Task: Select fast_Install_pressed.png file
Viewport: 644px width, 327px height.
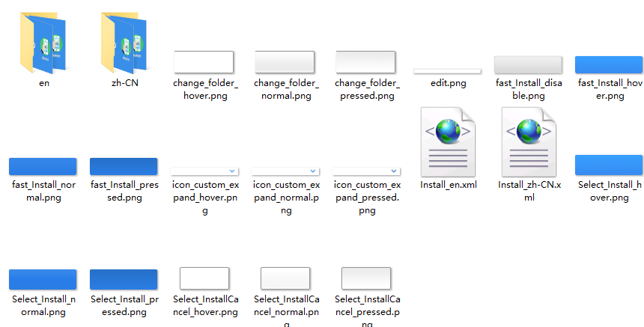Action: [x=124, y=167]
